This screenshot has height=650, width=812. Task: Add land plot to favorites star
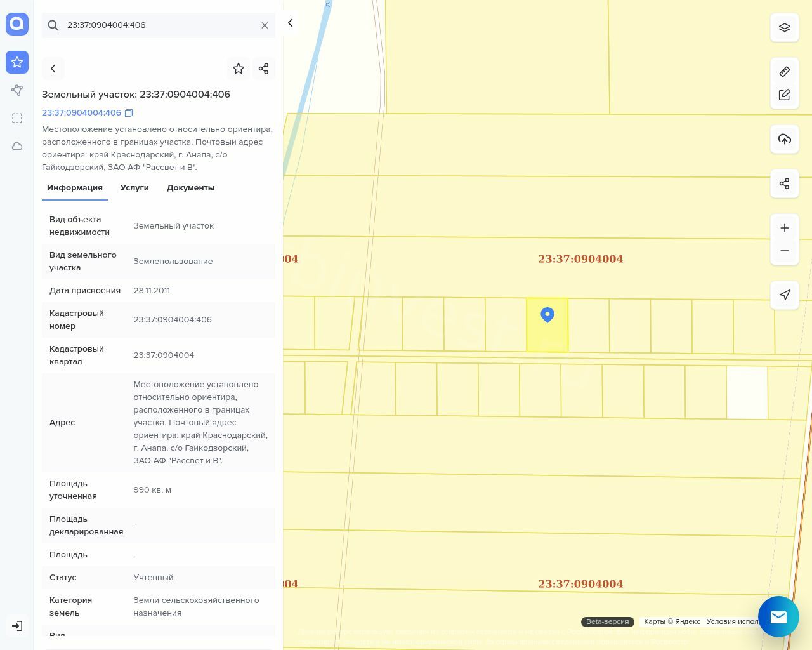pyautogui.click(x=239, y=69)
